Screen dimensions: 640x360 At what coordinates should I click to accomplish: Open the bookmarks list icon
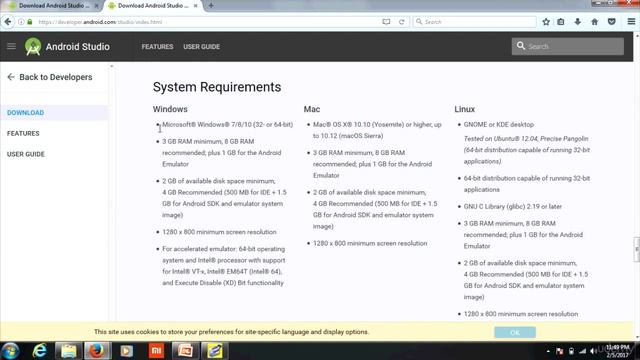point(561,22)
